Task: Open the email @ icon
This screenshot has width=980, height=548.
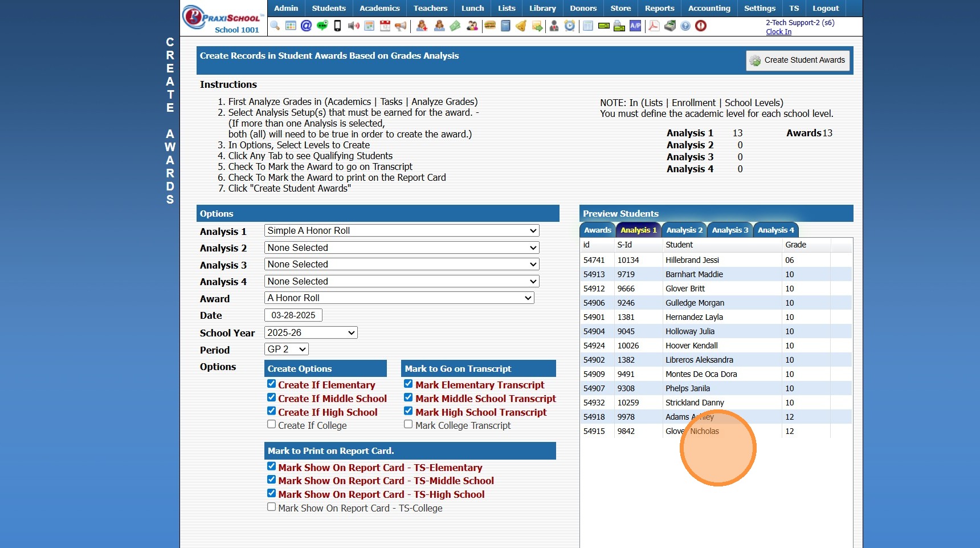Action: (x=306, y=26)
